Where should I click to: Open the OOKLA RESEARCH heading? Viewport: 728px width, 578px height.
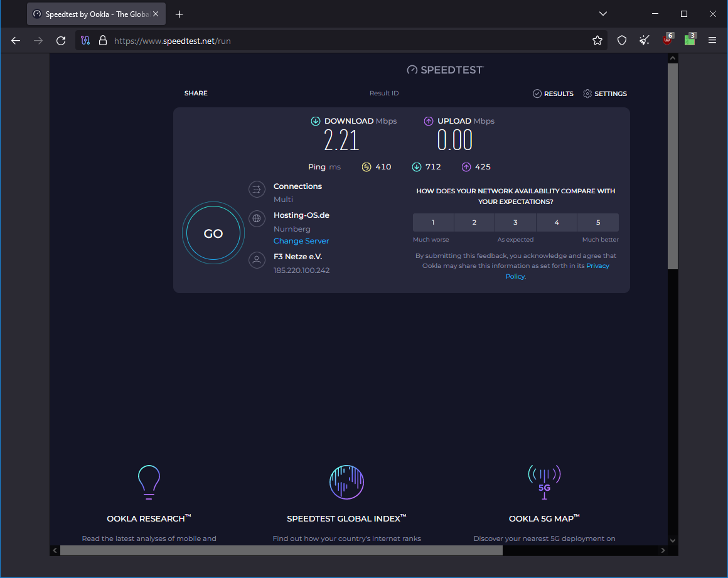pyautogui.click(x=149, y=518)
